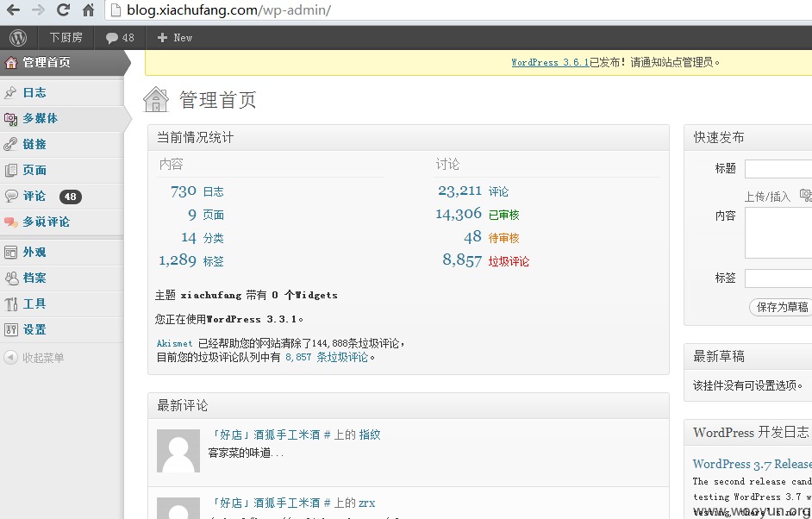Screen dimensions: 812x519
Task: Click the large house icon by 管理首页 heading
Action: pos(156,99)
